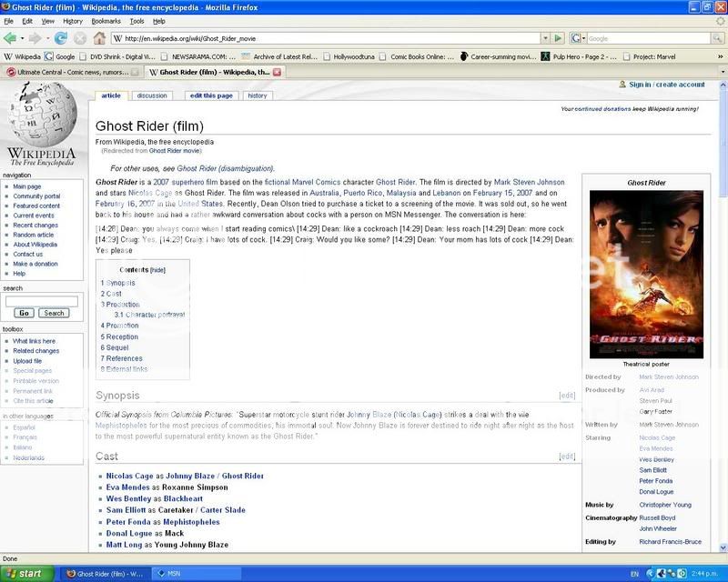Open the Wikipedia bookmark in the bookmarks toolbar

(22, 56)
